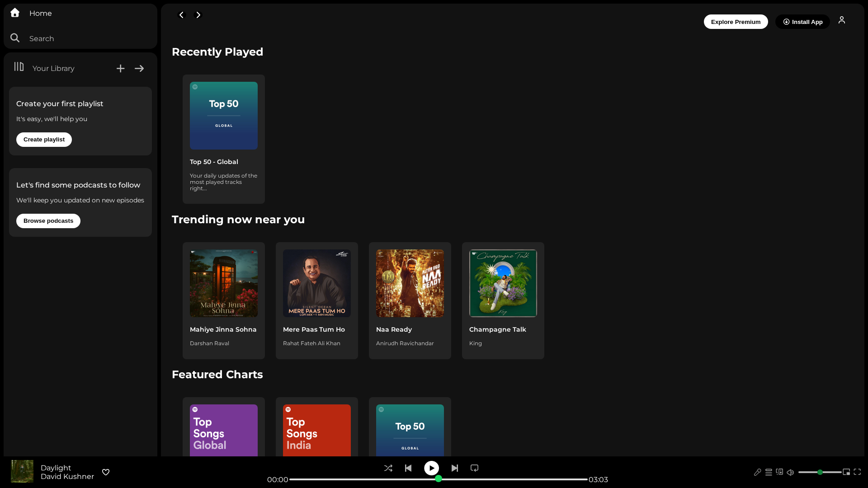Viewport: 868px width, 488px height.
Task: Click the Mere Paas Tum Ho title text
Action: (x=314, y=330)
